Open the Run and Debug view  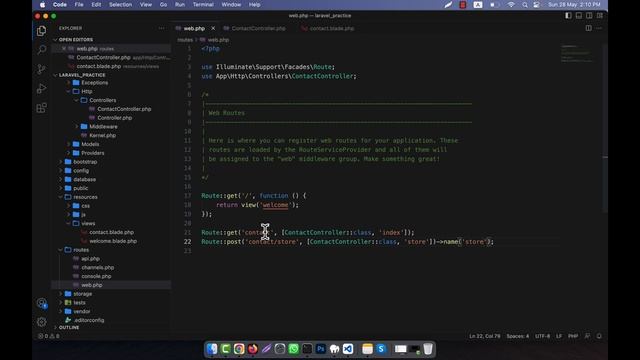(41, 88)
